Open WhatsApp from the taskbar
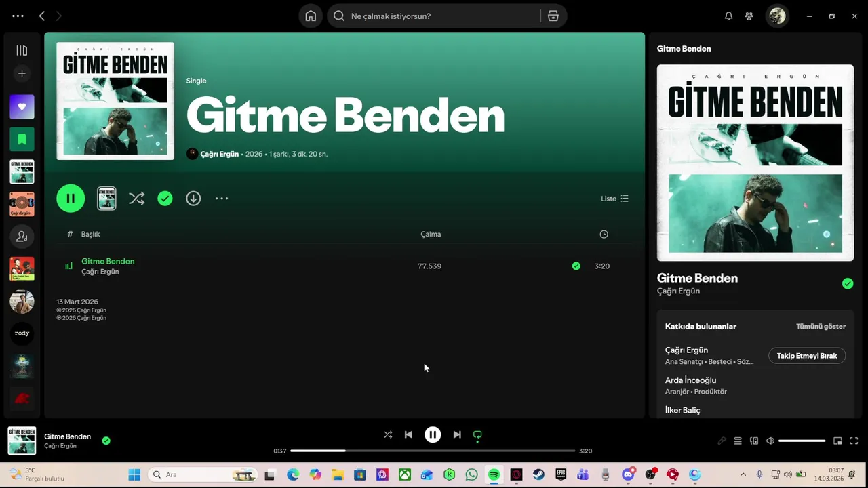Viewport: 868px width, 488px height. coord(471,474)
